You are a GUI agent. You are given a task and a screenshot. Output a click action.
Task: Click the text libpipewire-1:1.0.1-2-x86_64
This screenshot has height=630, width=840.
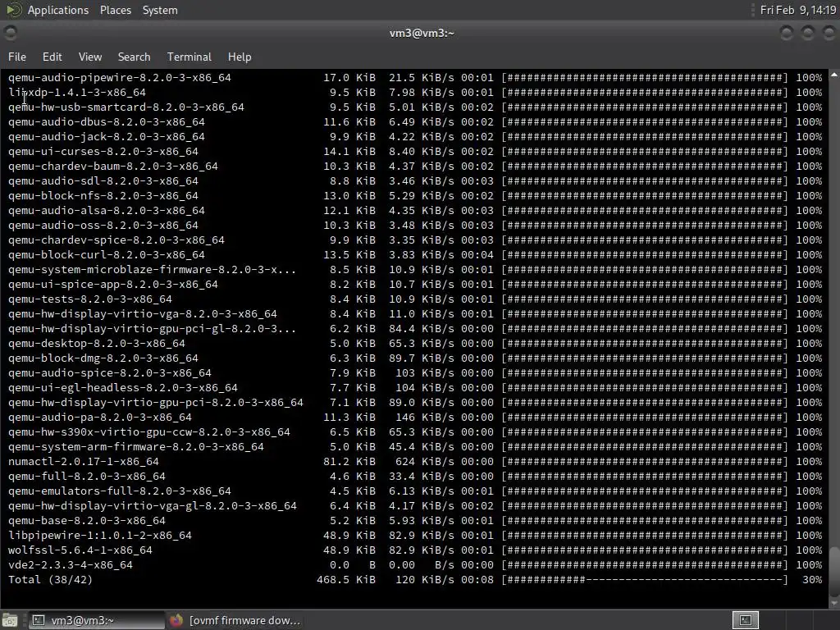tap(99, 535)
